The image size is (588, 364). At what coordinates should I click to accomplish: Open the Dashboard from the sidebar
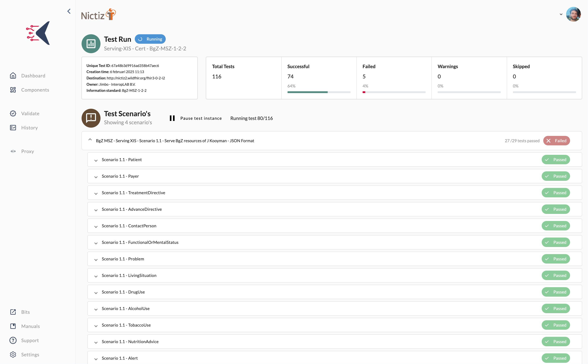pyautogui.click(x=33, y=76)
